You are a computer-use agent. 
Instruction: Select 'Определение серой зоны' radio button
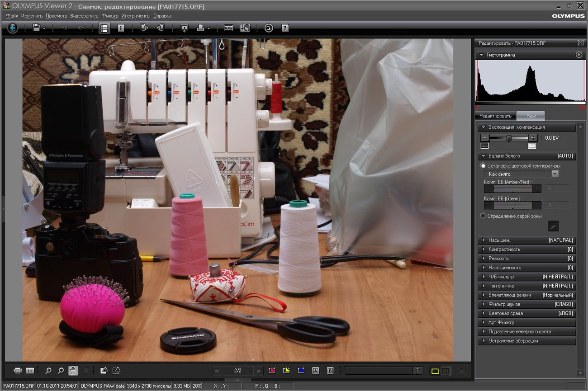click(x=483, y=216)
